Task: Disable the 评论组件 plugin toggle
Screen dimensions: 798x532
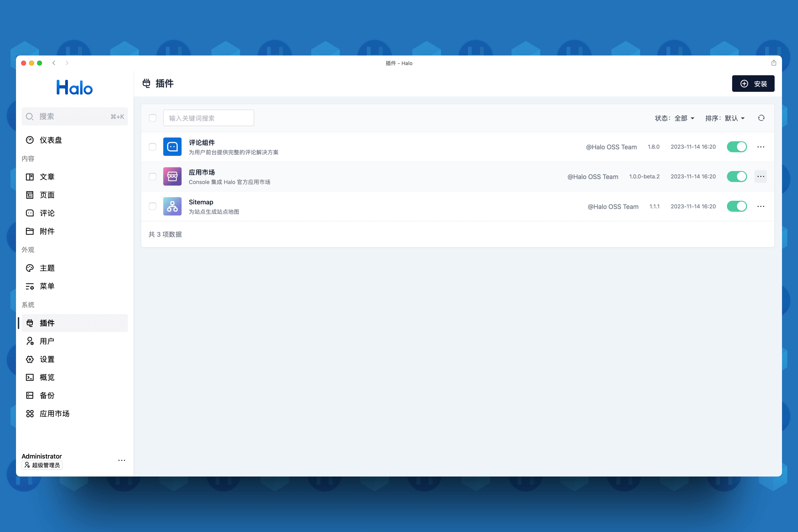Action: 737,147
